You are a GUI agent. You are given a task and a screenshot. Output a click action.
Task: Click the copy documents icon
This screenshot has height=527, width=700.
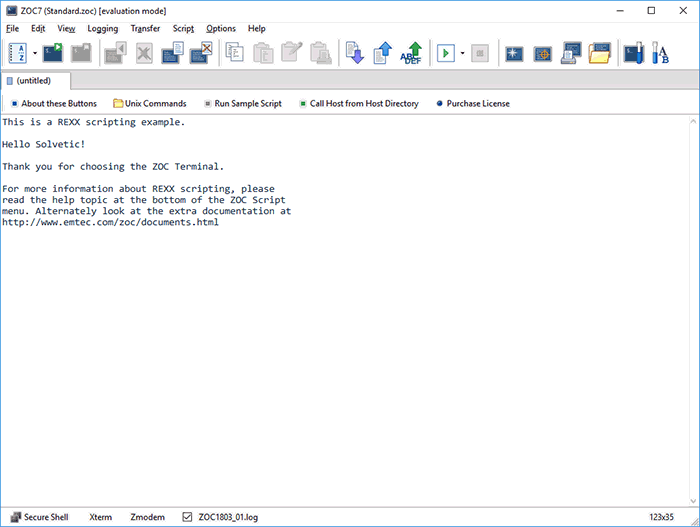click(234, 52)
